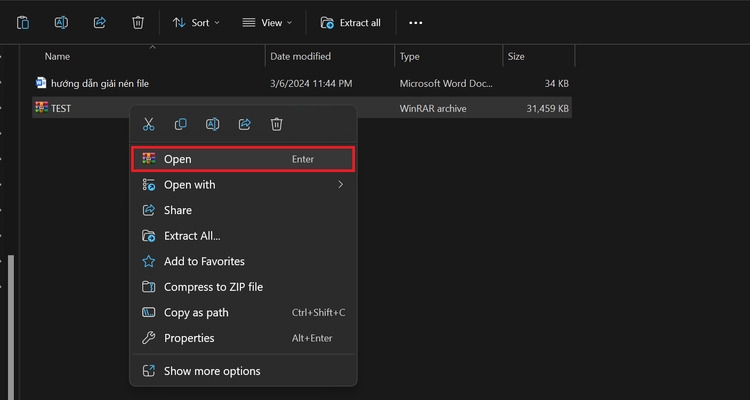Screen dimensions: 750x400
Task: Open the View dropdown in toolbar
Action: (x=268, y=22)
